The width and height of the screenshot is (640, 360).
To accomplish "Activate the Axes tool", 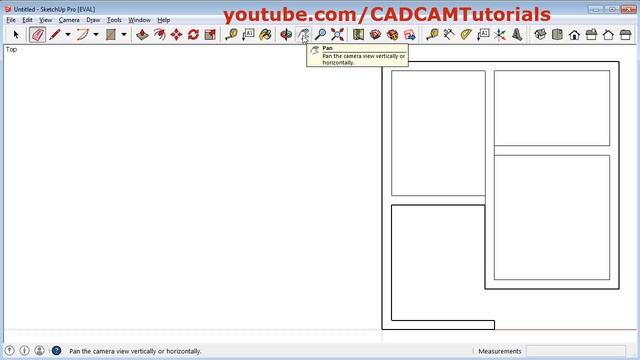I will tap(500, 35).
